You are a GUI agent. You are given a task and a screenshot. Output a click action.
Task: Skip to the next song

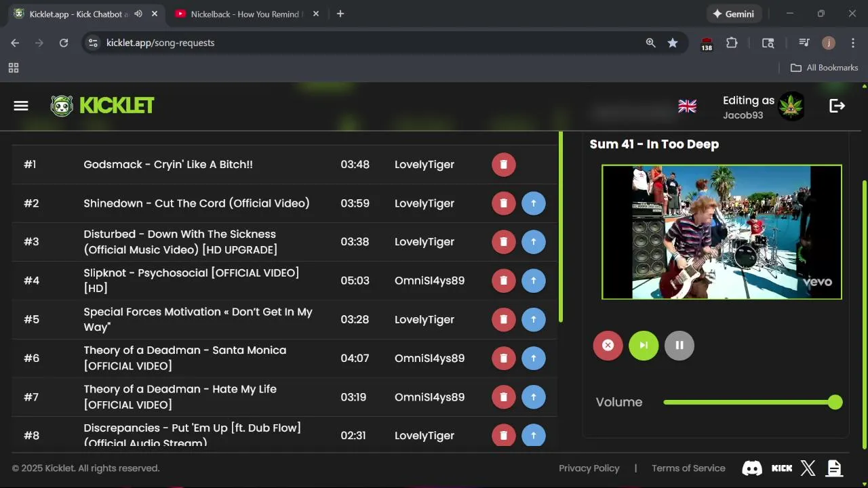point(644,346)
